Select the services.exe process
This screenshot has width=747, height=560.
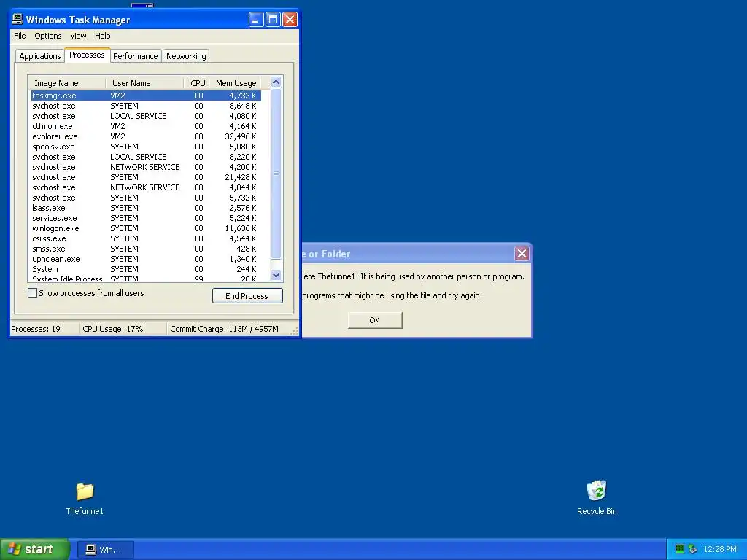[x=146, y=218]
